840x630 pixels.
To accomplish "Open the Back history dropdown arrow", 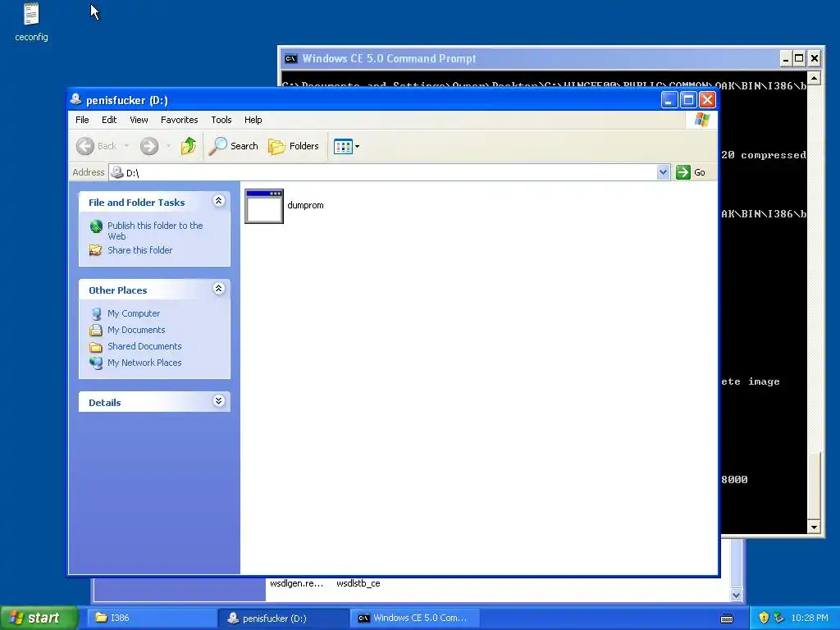I will (126, 146).
